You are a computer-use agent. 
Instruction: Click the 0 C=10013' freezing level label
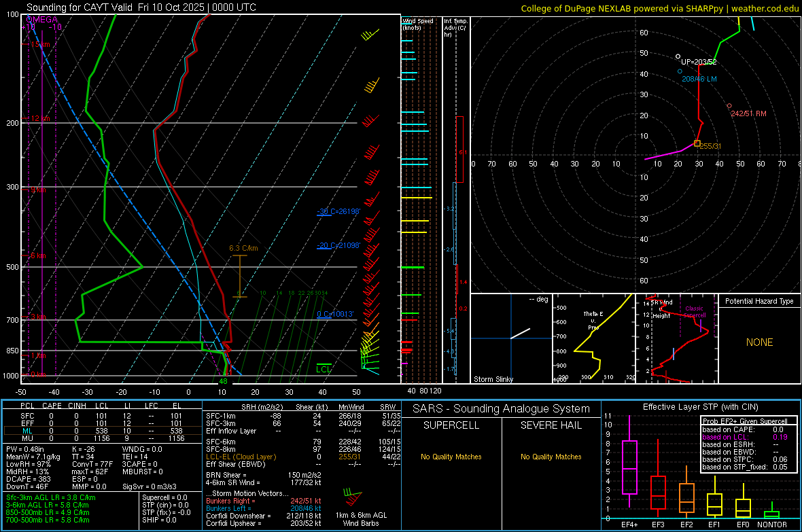coord(335,314)
